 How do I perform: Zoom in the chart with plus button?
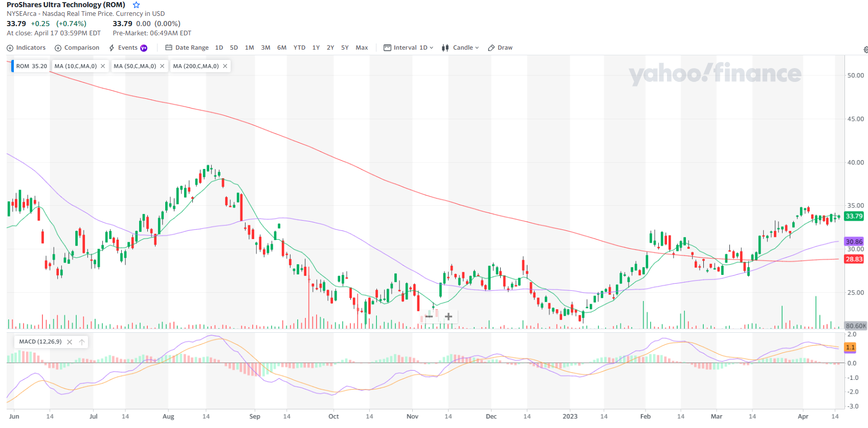coord(449,316)
